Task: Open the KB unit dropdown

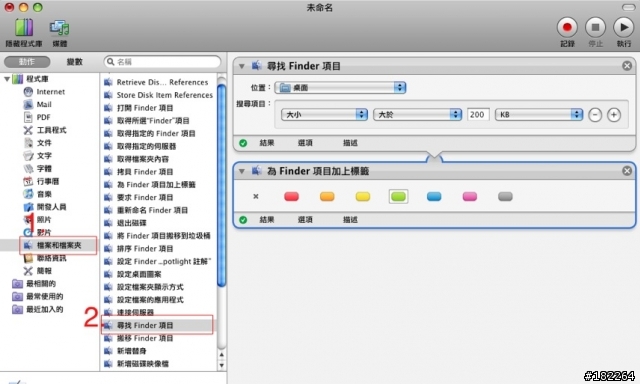Action: point(539,115)
